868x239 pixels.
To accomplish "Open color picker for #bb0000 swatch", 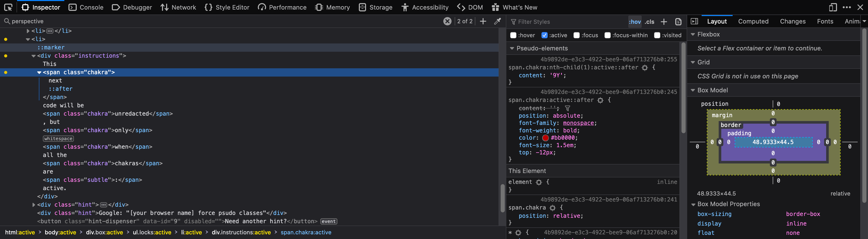I will click(545, 138).
